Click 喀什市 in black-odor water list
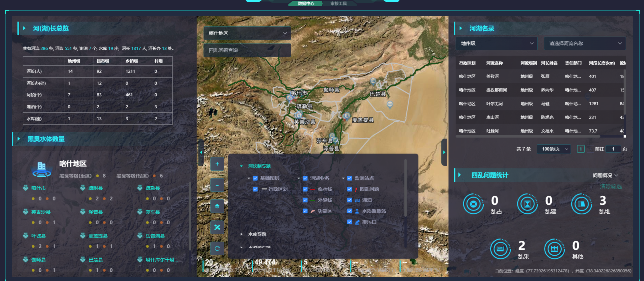This screenshot has width=644, height=281. click(38, 188)
